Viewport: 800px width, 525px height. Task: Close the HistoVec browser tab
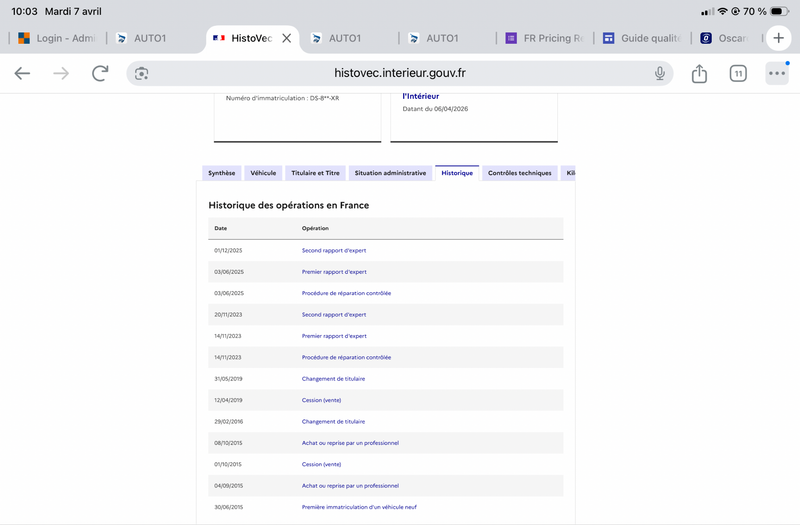(287, 38)
